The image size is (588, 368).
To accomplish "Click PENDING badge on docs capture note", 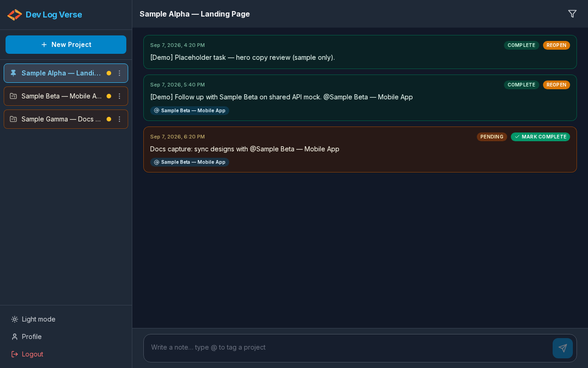I will click(492, 137).
